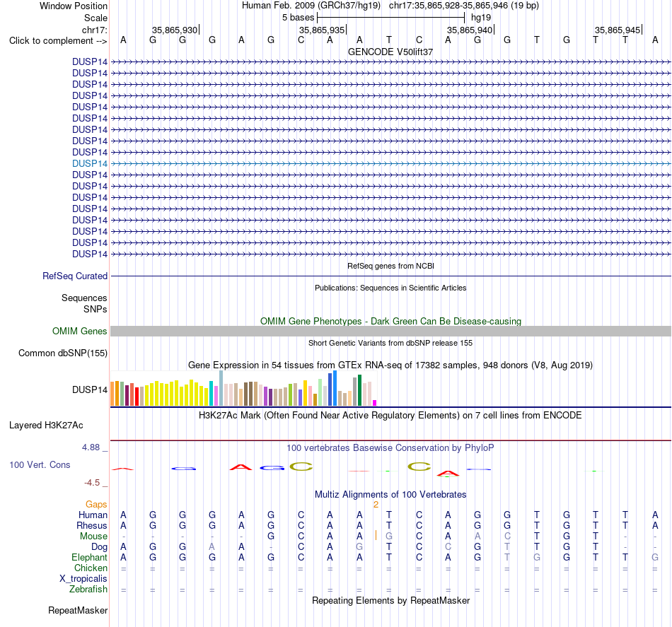
Task: Click the Rhesus species label
Action: pos(92,525)
